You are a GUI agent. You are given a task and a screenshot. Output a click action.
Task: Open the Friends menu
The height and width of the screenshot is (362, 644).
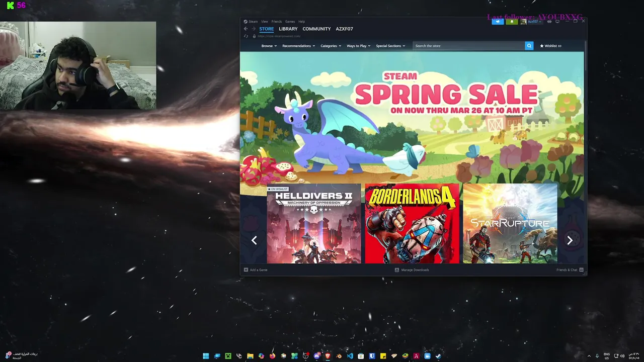coord(277,22)
